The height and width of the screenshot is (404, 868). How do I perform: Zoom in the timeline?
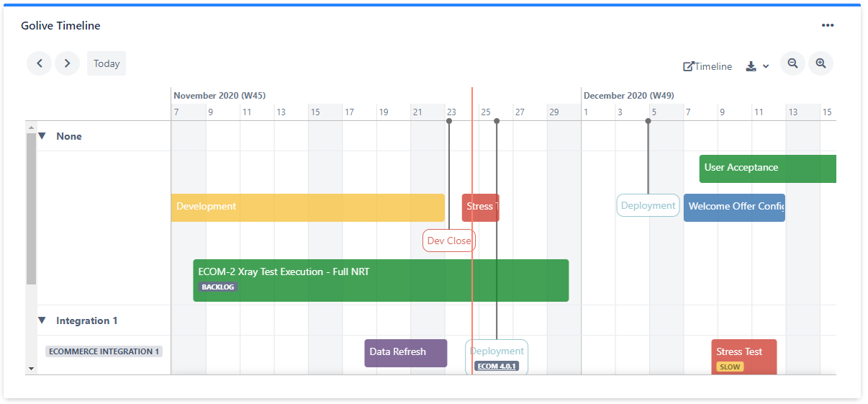coord(820,63)
